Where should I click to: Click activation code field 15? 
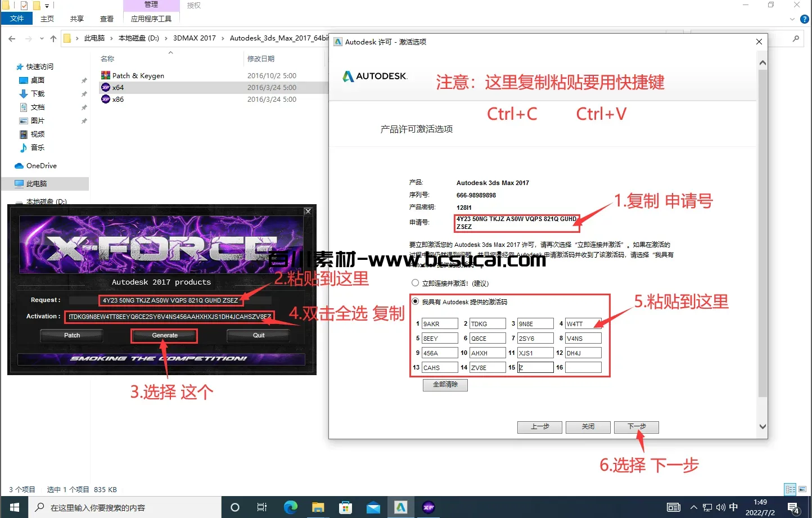[x=535, y=367]
